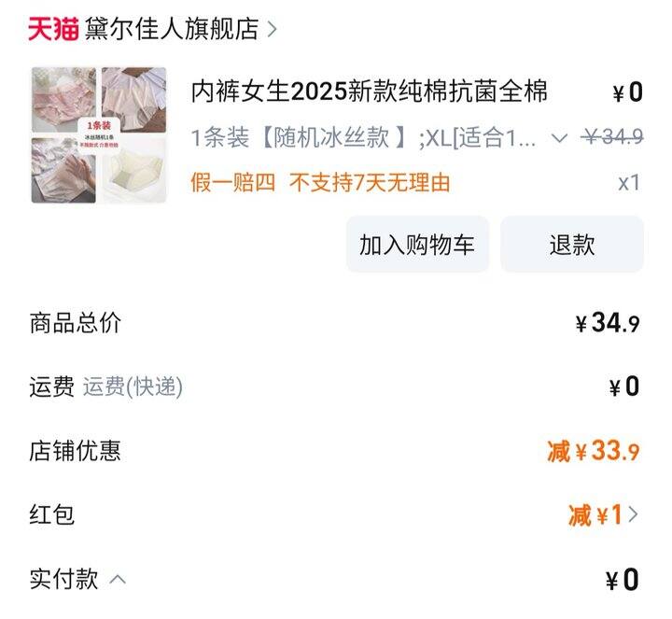Click the 加入购物车 button
The width and height of the screenshot is (672, 619).
pyautogui.click(x=417, y=245)
